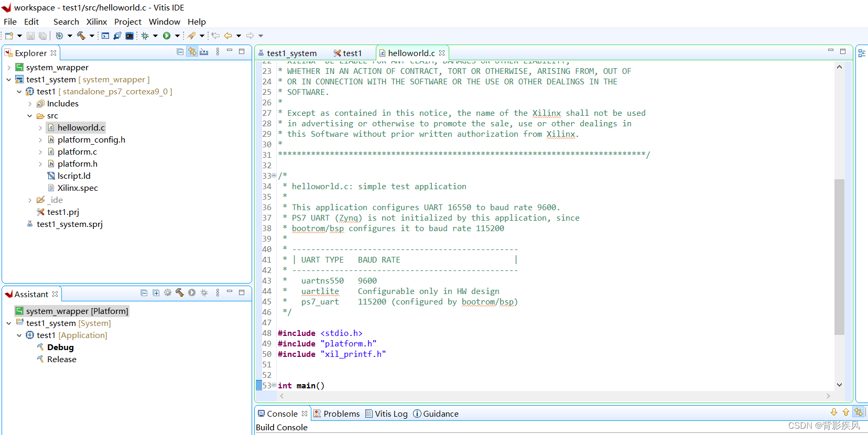Image resolution: width=868 pixels, height=435 pixels.
Task: Close the helloworld.c editor tab
Action: click(442, 53)
